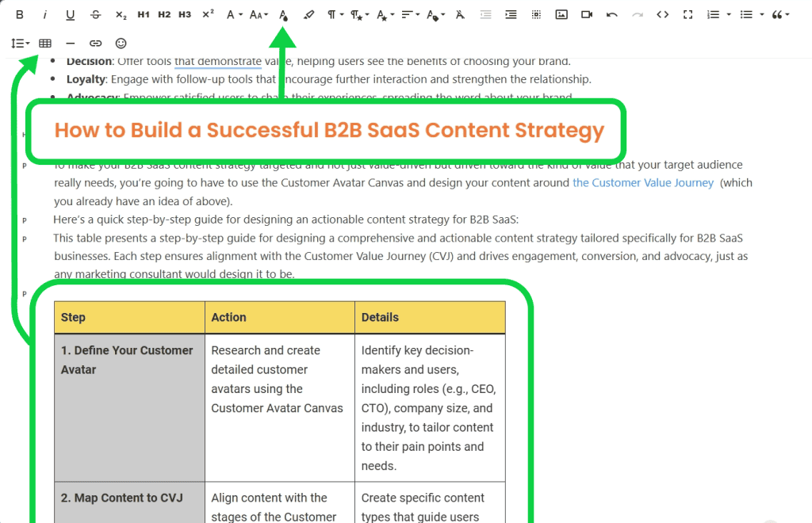Click the 'Here's a quick step-by-step' paragraph
Viewport: 812px width, 523px height.
[285, 220]
